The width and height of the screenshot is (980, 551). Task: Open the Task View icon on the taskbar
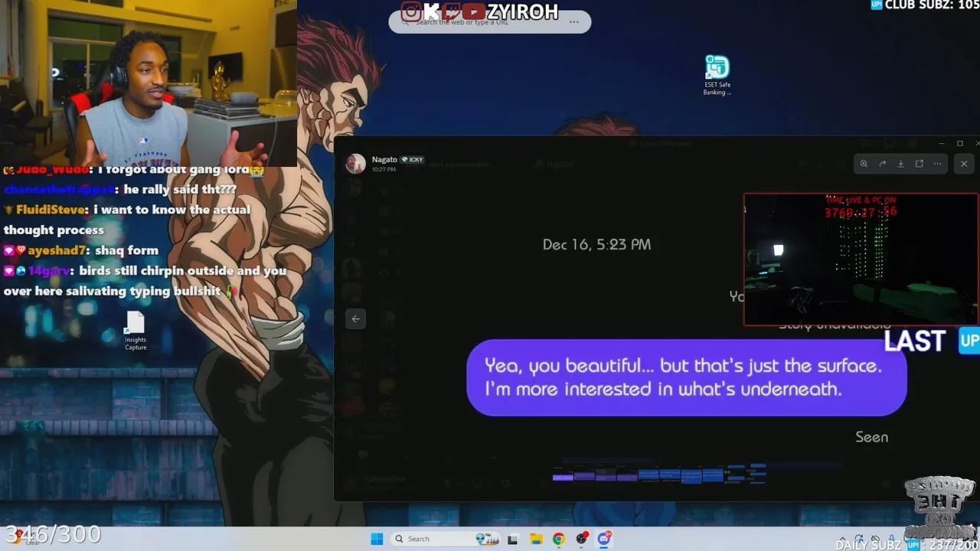tap(512, 539)
